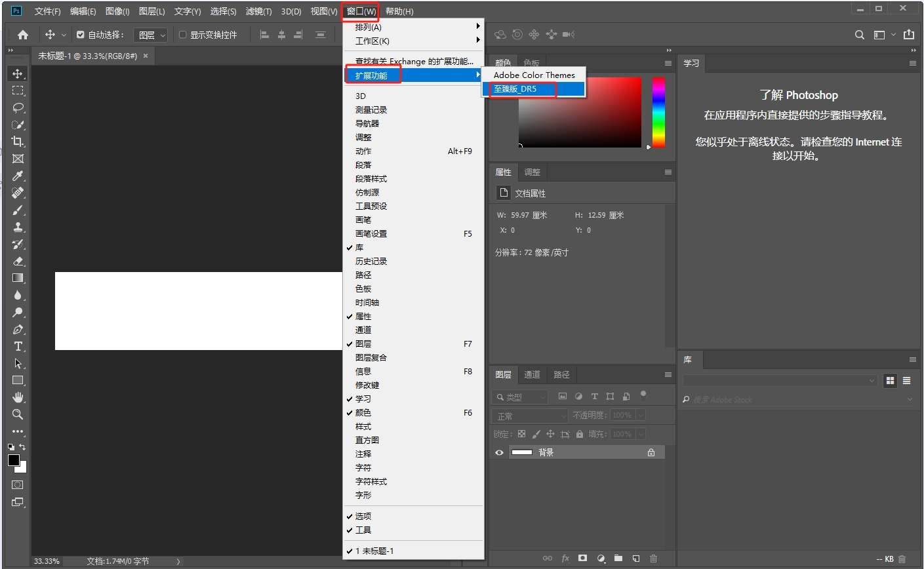Hide the 背景 layer with eye icon
924x569 pixels.
pos(499,452)
